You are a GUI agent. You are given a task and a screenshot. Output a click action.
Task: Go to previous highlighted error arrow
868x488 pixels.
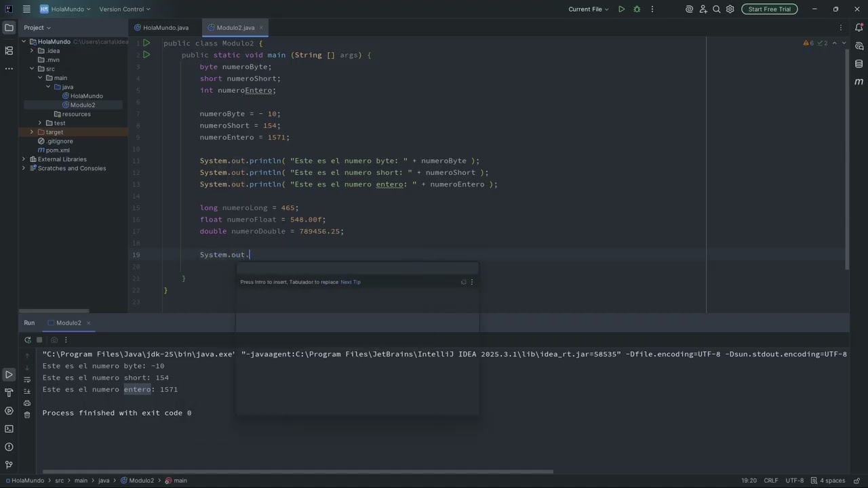pos(835,43)
